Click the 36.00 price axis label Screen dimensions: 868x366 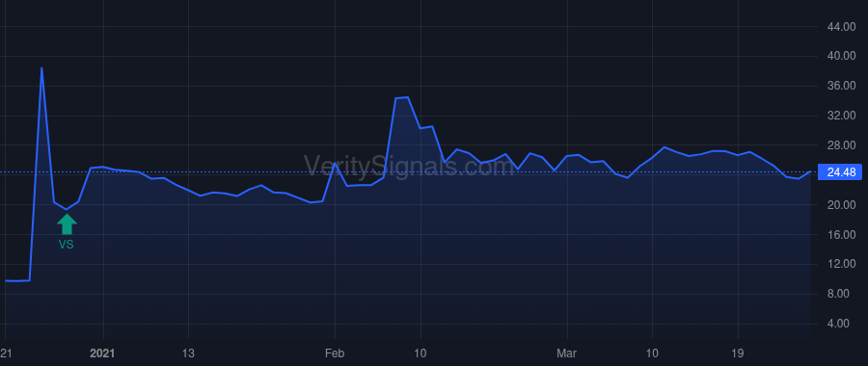coord(841,86)
